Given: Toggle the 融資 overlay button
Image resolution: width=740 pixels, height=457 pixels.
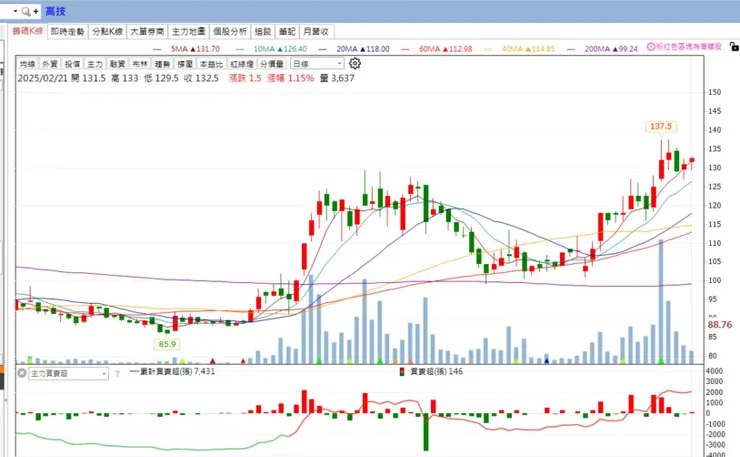Looking at the screenshot, I should [117, 64].
